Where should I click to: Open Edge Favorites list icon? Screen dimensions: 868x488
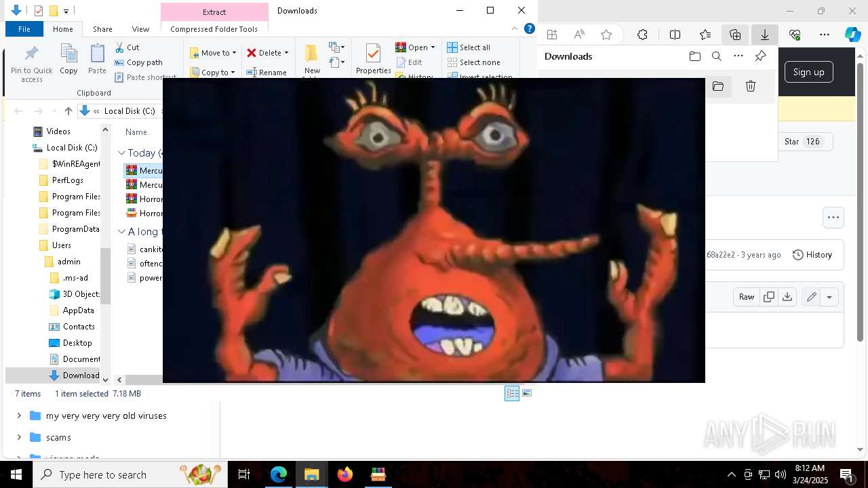pos(705,35)
